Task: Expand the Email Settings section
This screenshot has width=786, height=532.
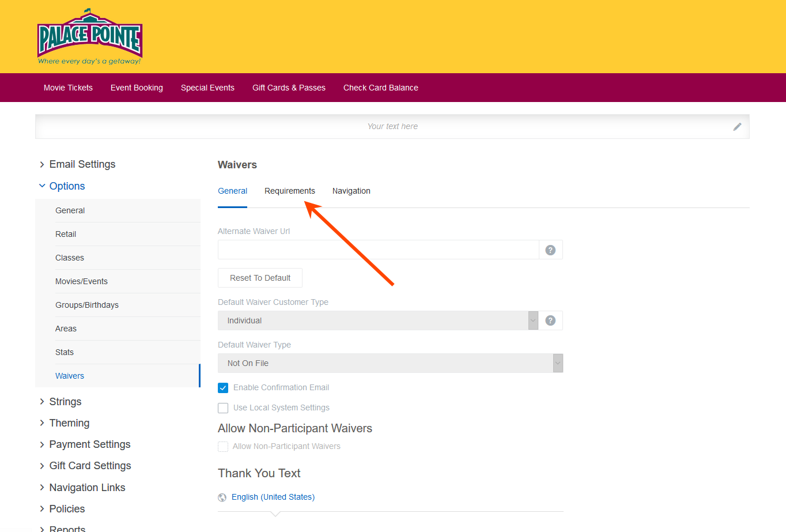Action: tap(82, 164)
